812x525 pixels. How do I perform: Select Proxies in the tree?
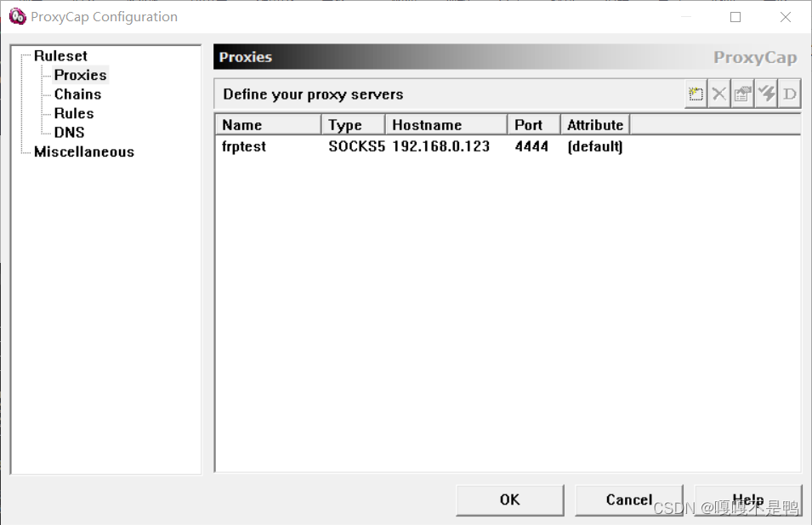click(80, 75)
